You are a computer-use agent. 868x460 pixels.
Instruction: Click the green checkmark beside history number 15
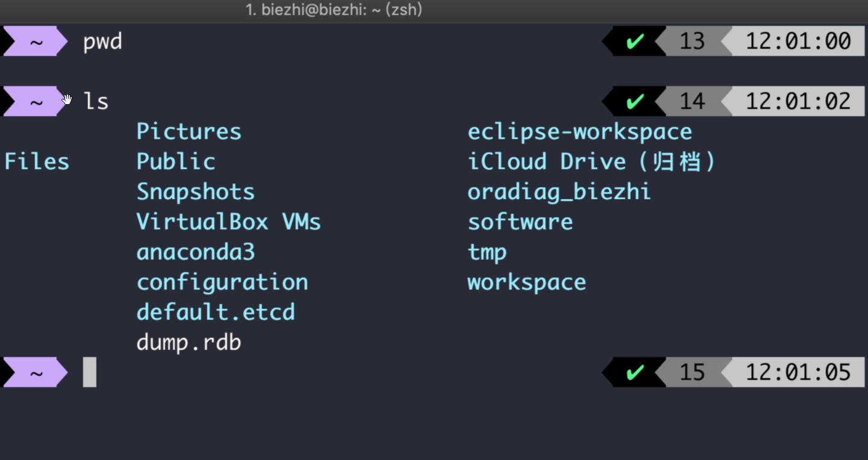(635, 373)
